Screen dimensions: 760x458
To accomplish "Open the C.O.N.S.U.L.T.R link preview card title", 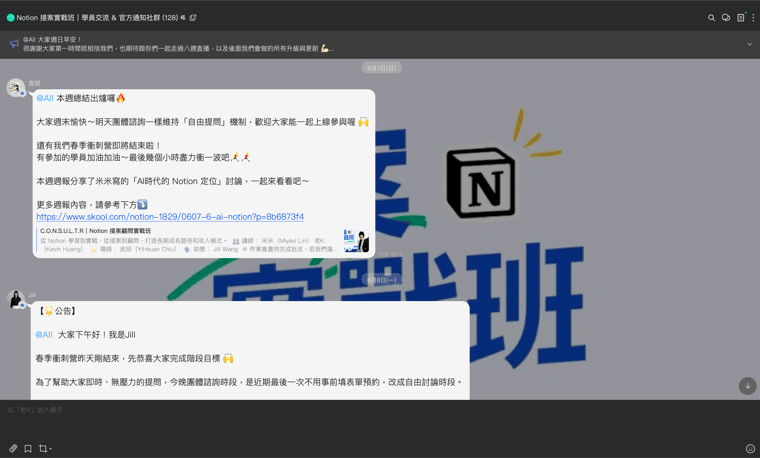I will 95,231.
